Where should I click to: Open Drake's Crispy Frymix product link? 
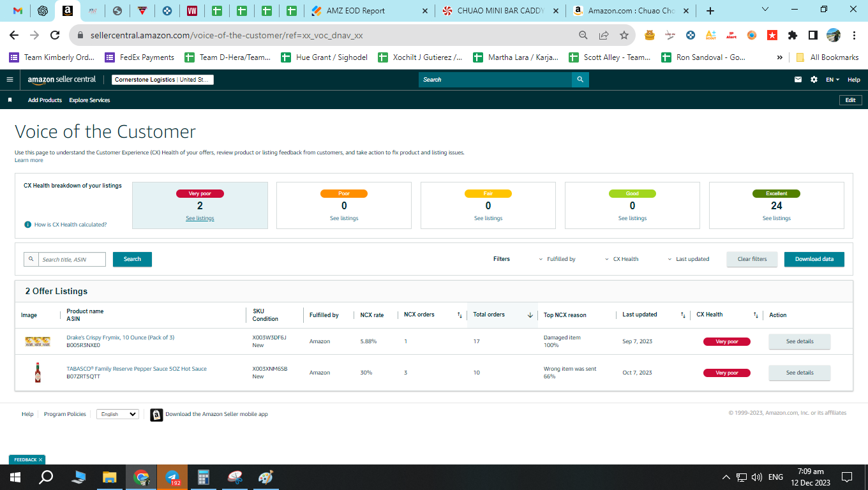point(120,338)
